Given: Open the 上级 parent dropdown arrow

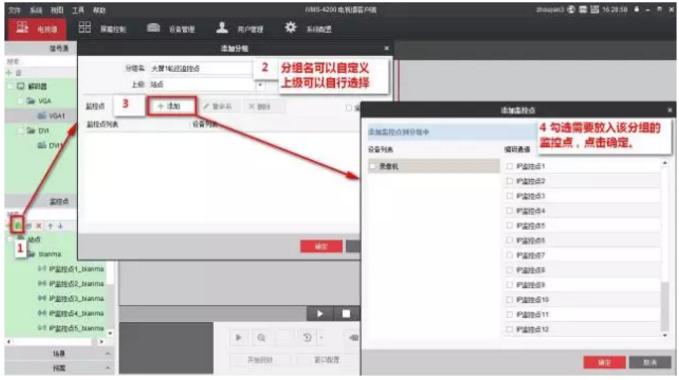Looking at the screenshot, I should click(260, 85).
